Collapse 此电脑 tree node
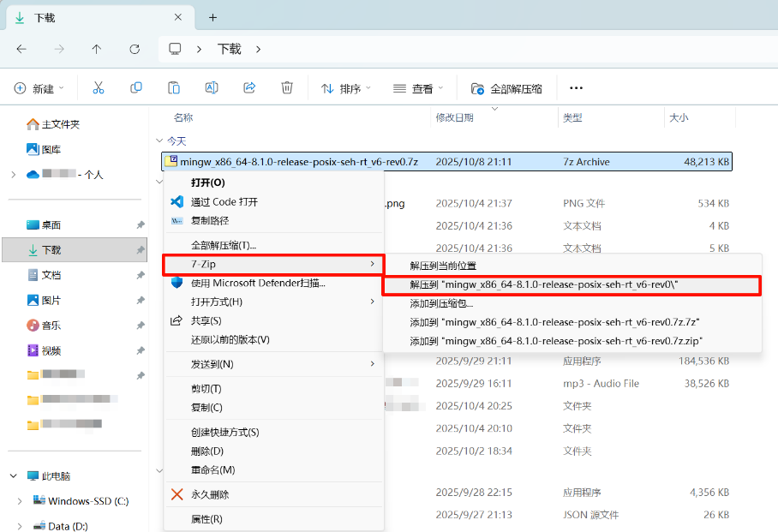Viewport: 778px width, 532px height. tap(14, 476)
